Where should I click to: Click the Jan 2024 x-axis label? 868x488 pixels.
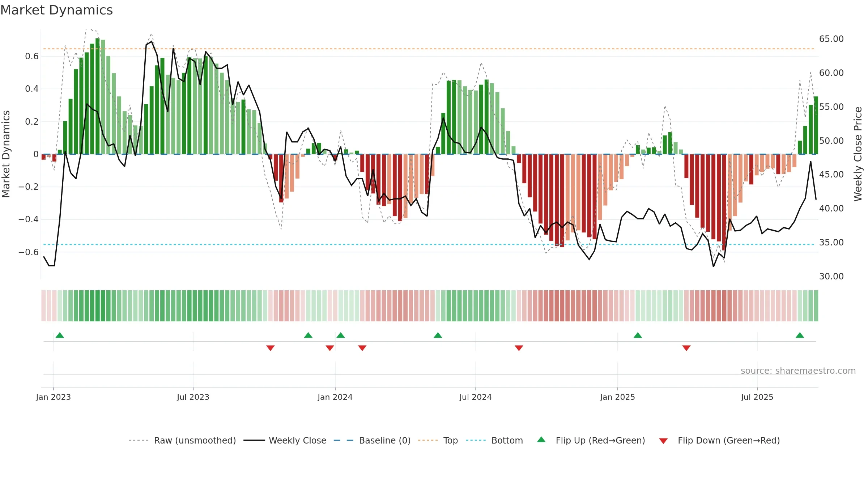(x=335, y=397)
